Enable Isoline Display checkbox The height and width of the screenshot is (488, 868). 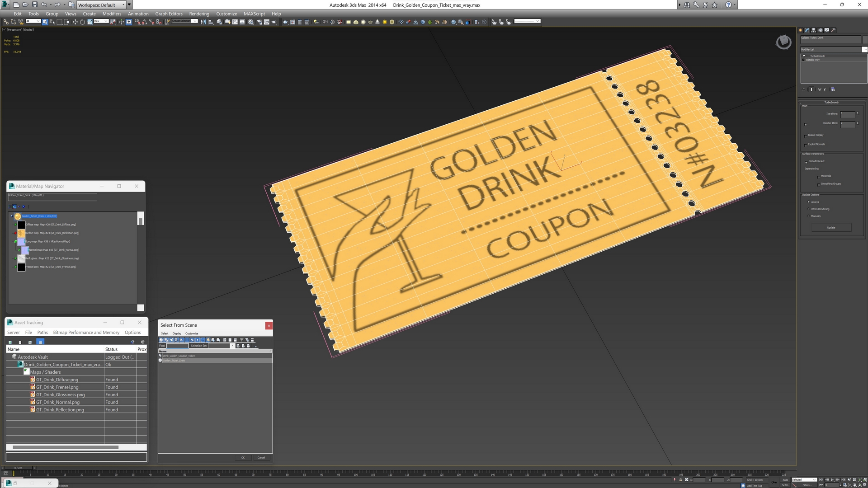(806, 136)
